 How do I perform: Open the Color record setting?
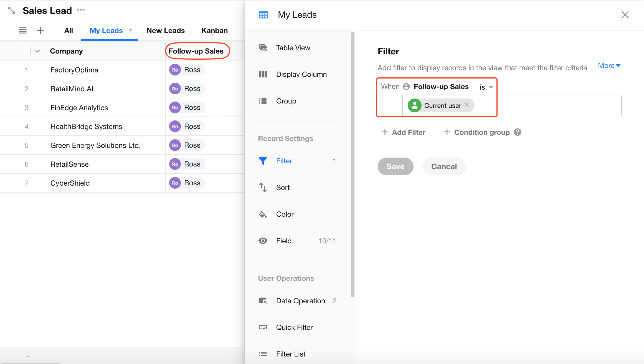point(285,214)
